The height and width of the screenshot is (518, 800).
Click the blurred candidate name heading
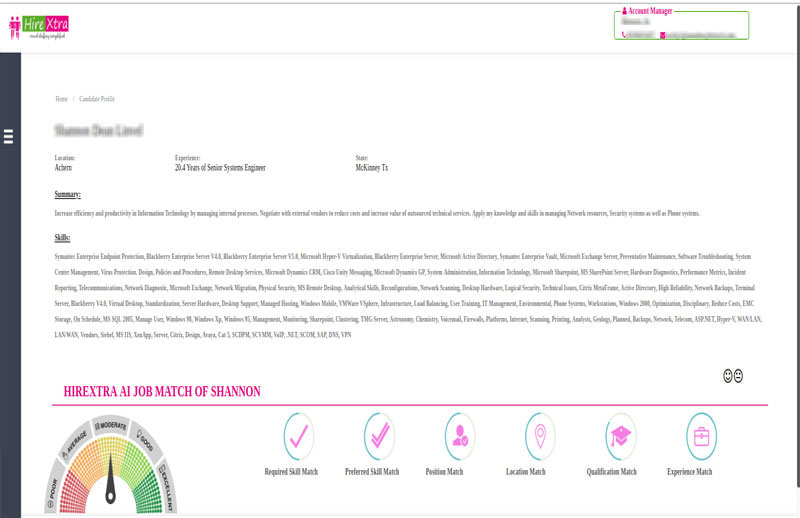pyautogui.click(x=98, y=131)
